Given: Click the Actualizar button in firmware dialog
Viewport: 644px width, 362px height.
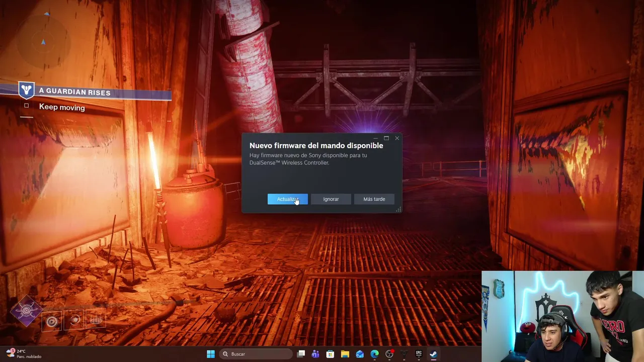Looking at the screenshot, I should (x=287, y=199).
